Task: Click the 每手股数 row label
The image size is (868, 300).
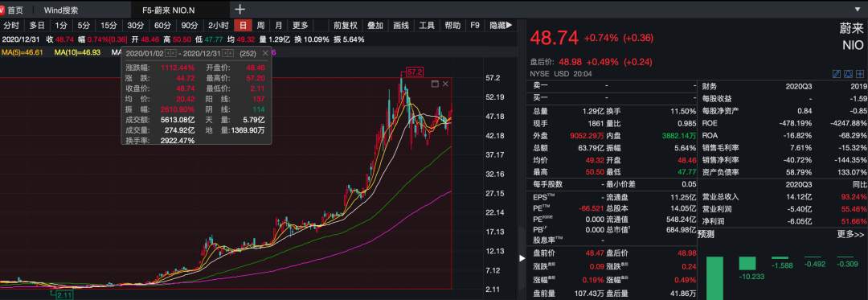Action: click(547, 184)
